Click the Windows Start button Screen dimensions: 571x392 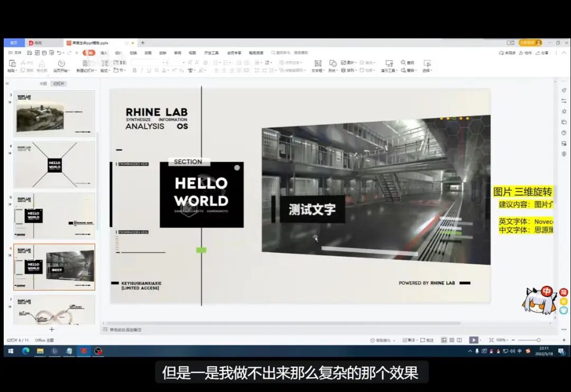(x=11, y=351)
